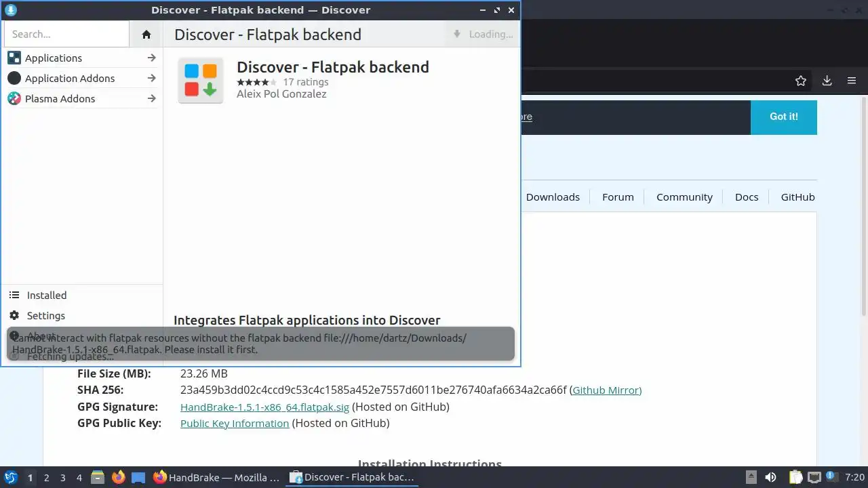Open the Applications category row
The image size is (868, 488).
click(82, 58)
